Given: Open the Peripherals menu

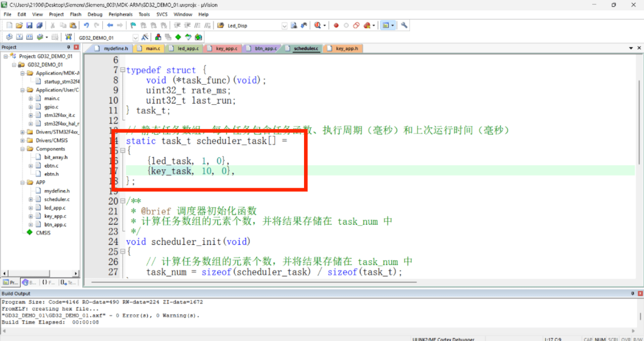Looking at the screenshot, I should point(120,14).
